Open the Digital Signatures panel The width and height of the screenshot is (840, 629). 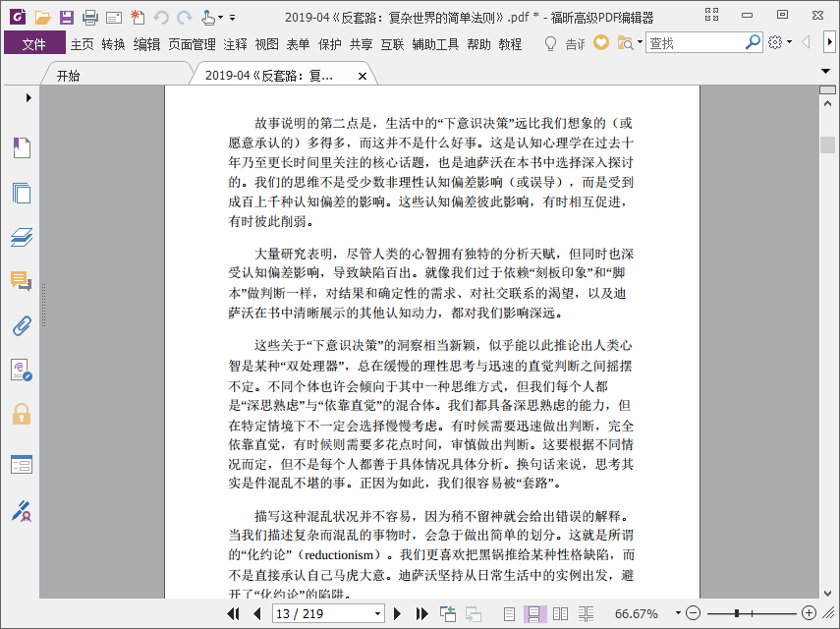click(x=22, y=371)
